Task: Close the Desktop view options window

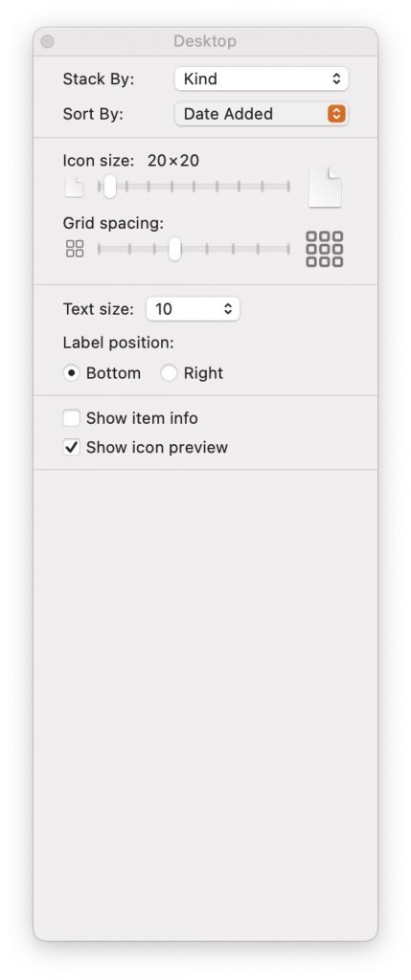Action: click(47, 42)
